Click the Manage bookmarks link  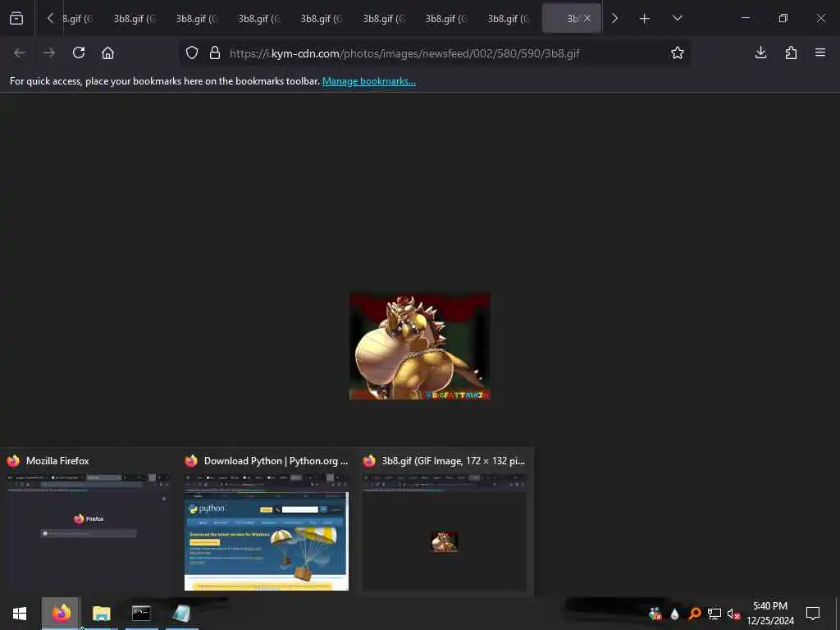368,81
